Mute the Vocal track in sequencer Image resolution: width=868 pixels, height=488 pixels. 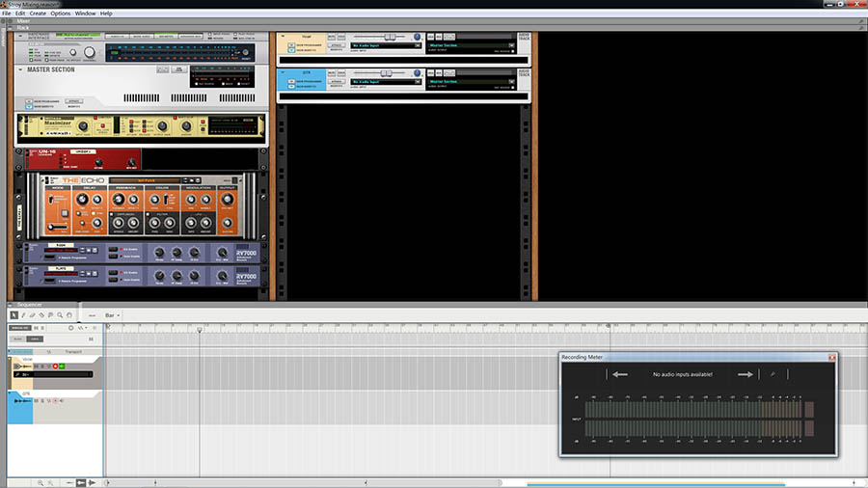click(x=37, y=366)
